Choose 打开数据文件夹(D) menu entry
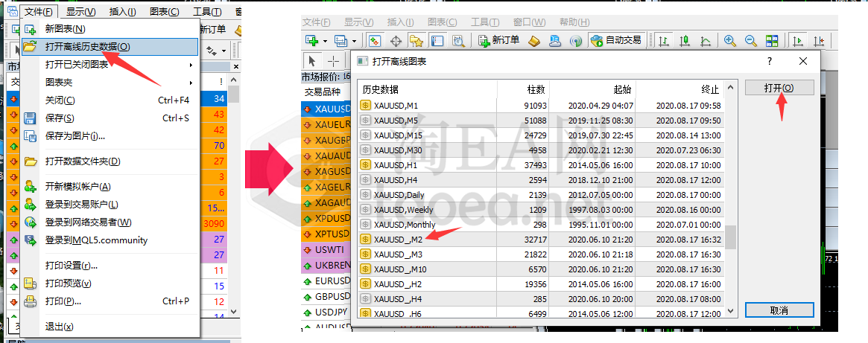Viewport: 868px width, 343px height. point(109,161)
